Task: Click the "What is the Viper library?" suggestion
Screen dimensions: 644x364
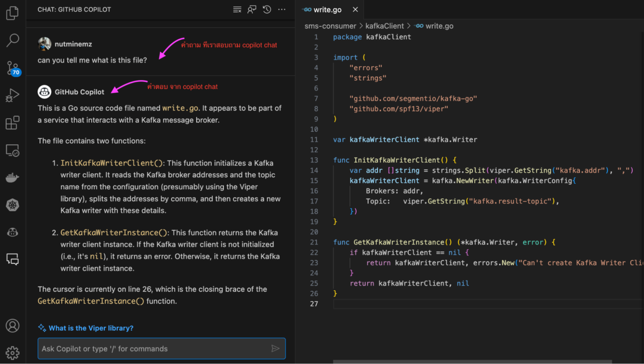Action: pos(91,328)
